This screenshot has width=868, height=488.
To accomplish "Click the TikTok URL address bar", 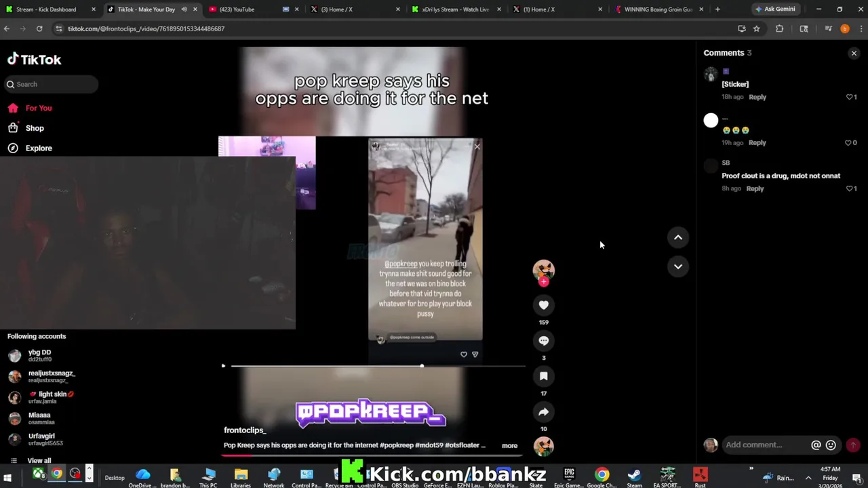I will 393,28.
